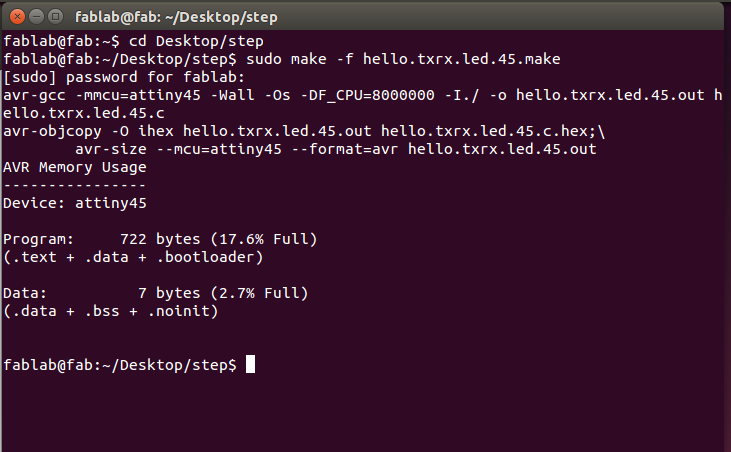Click the '(.data + .bss + .noinit)' line

pos(111,311)
